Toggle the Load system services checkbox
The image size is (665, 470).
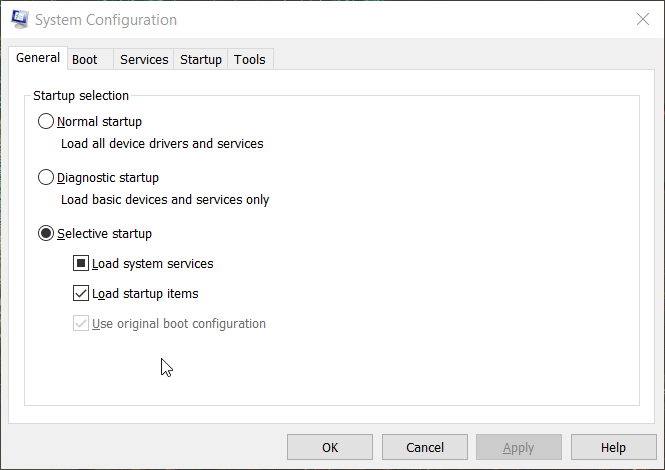(81, 264)
